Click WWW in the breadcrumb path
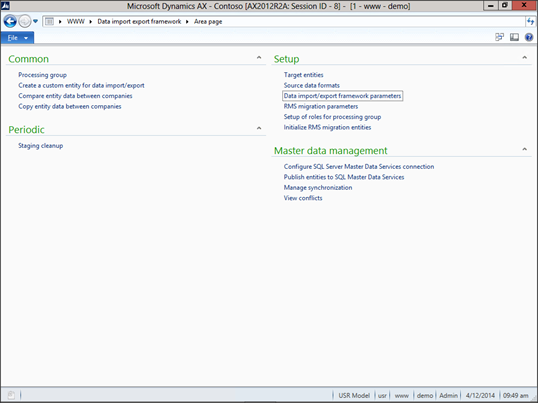 pos(75,22)
